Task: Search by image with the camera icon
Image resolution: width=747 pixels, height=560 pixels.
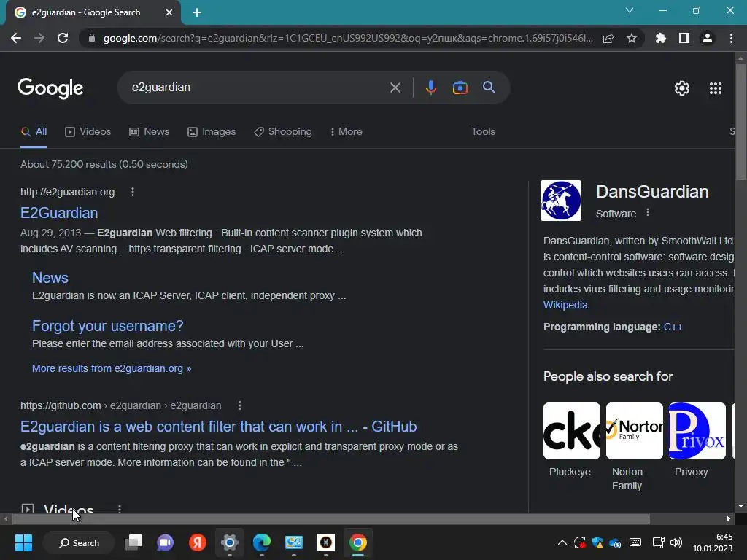Action: (x=460, y=87)
